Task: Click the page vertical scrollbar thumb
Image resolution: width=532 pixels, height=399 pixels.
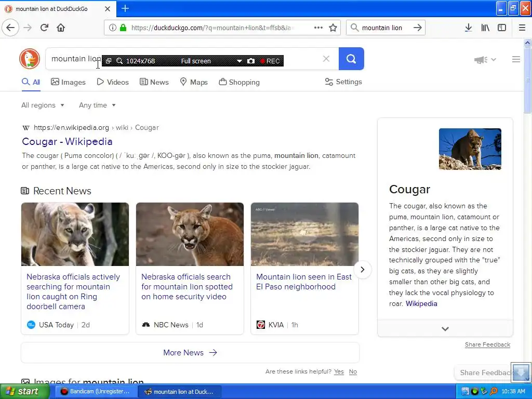Action: (x=527, y=80)
